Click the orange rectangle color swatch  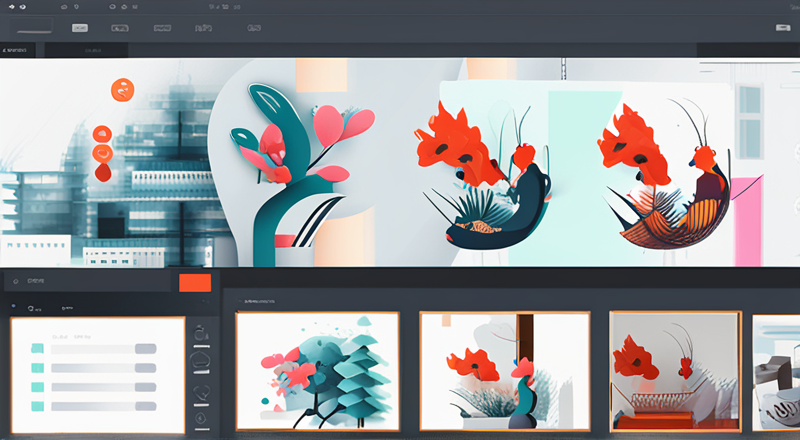195,283
